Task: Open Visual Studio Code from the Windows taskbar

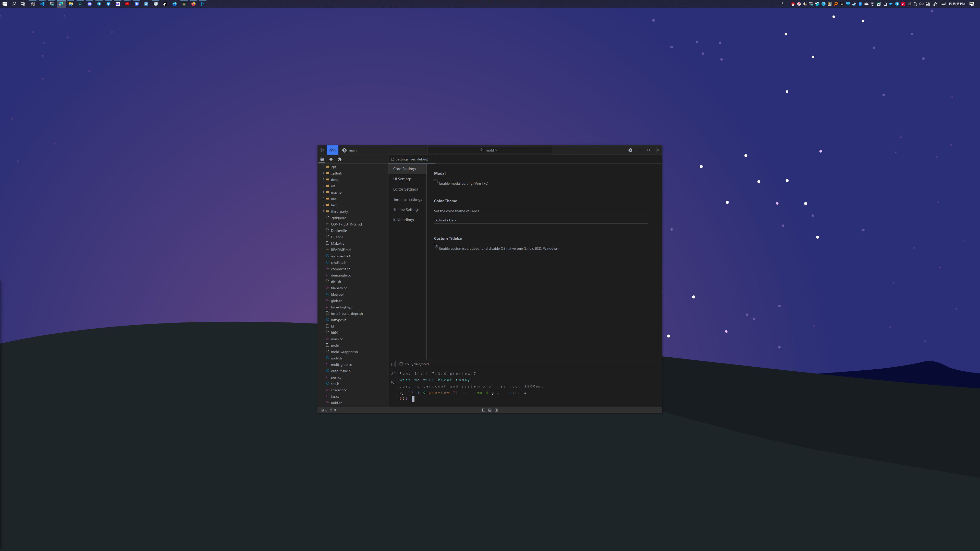Action: point(42,4)
